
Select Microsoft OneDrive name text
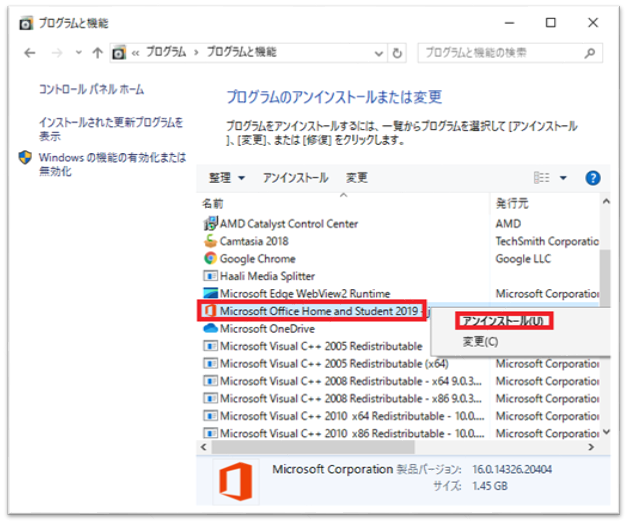point(267,329)
